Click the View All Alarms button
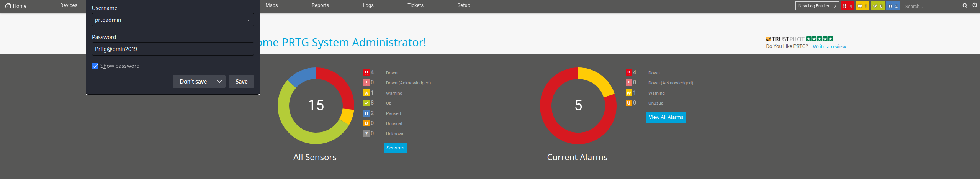The width and height of the screenshot is (980, 179). (666, 117)
